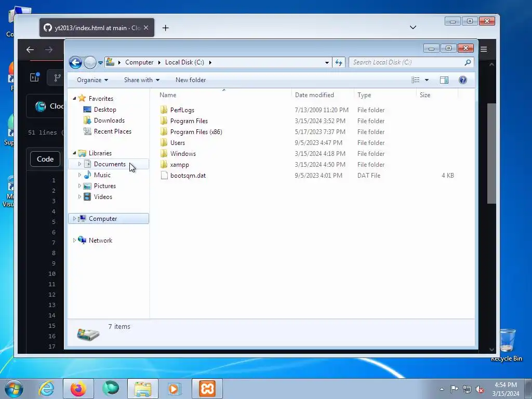
Task: Click the search magnifier icon in Explorer
Action: 468,62
